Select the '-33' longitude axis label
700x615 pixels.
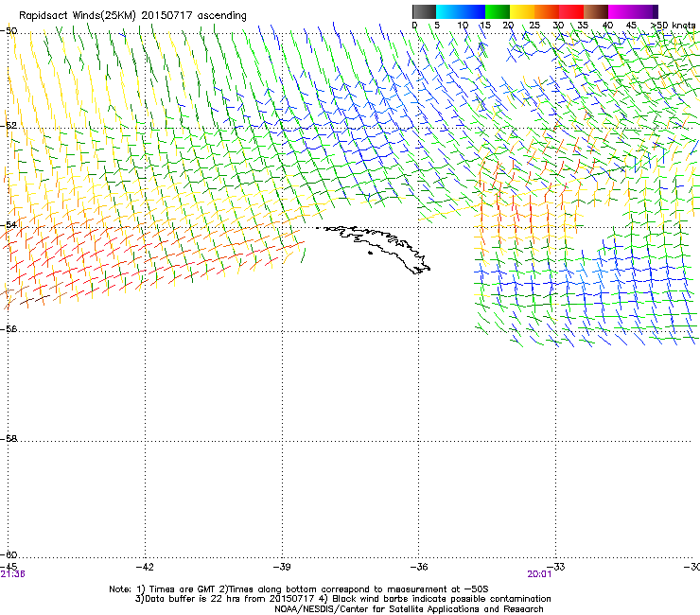coord(556,567)
